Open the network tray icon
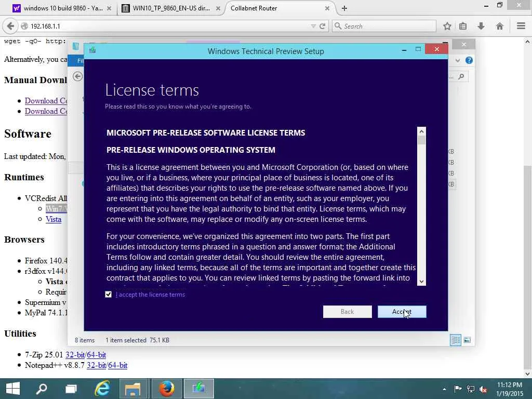 (x=471, y=389)
